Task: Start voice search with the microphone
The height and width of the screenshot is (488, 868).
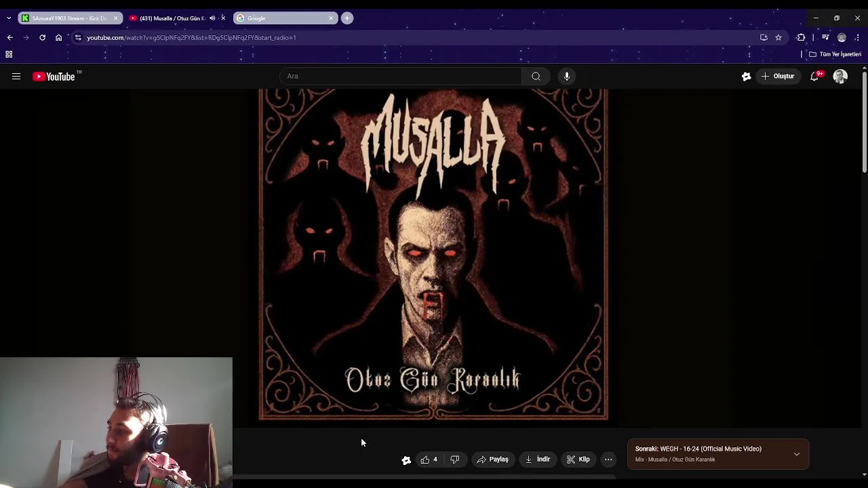Action: (x=567, y=77)
